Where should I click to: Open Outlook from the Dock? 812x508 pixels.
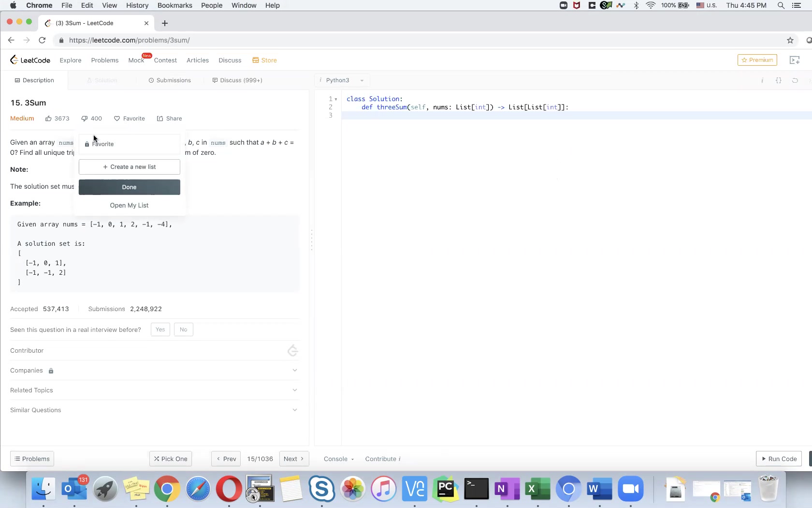[74, 490]
